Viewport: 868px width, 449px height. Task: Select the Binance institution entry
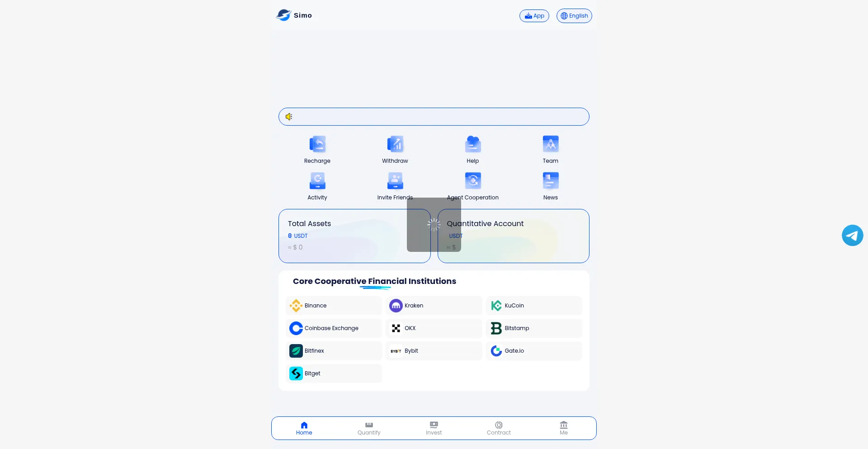click(x=334, y=306)
